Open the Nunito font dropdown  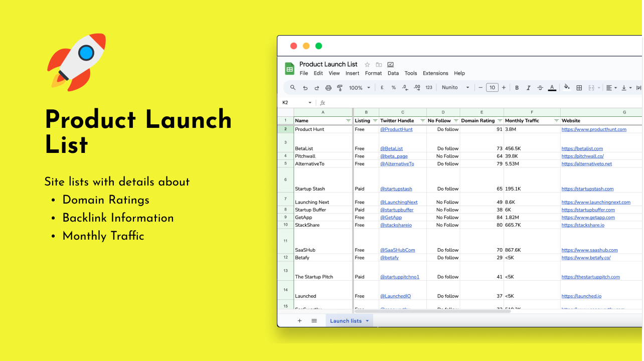tap(455, 88)
